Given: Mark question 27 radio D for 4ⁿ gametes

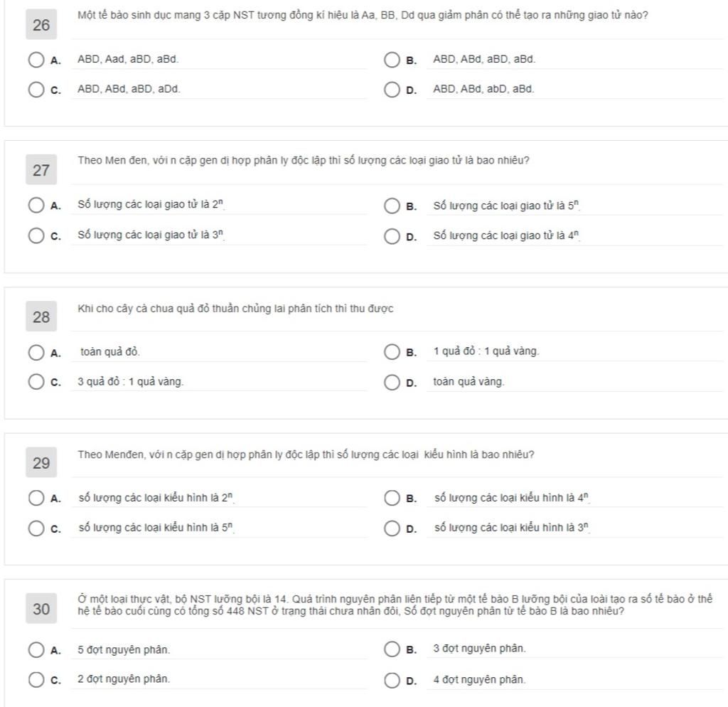Looking at the screenshot, I should coord(392,235).
